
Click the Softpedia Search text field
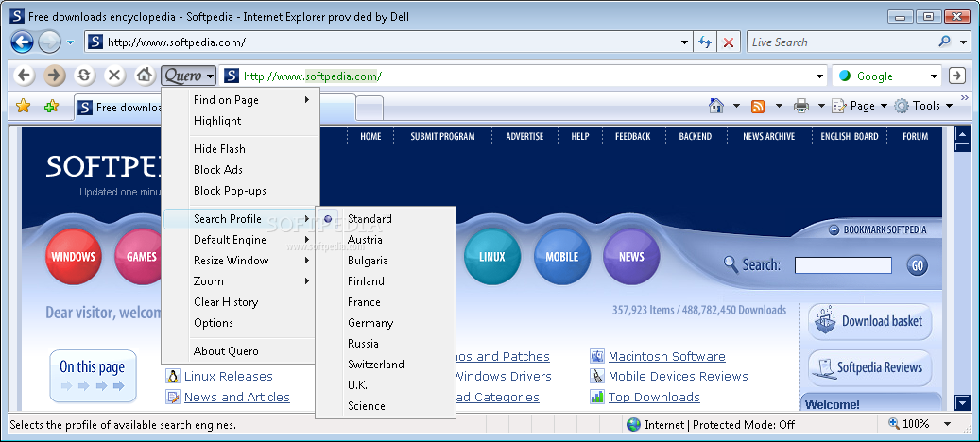pyautogui.click(x=843, y=265)
